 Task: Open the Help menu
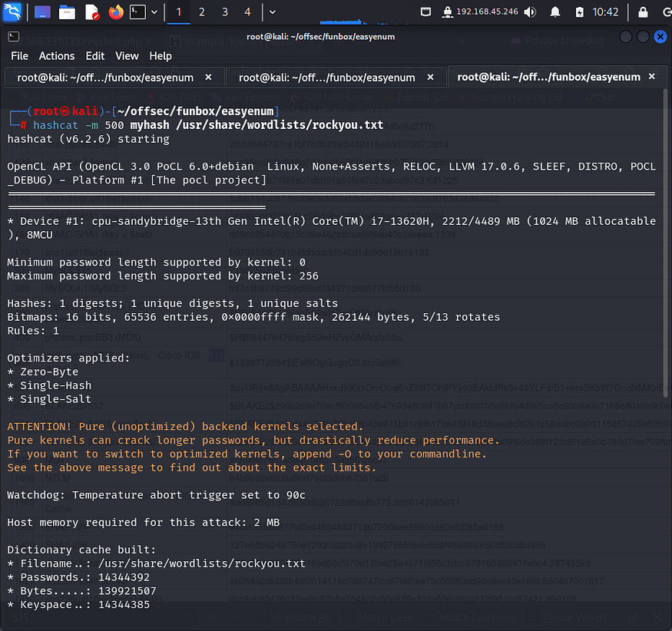point(161,56)
